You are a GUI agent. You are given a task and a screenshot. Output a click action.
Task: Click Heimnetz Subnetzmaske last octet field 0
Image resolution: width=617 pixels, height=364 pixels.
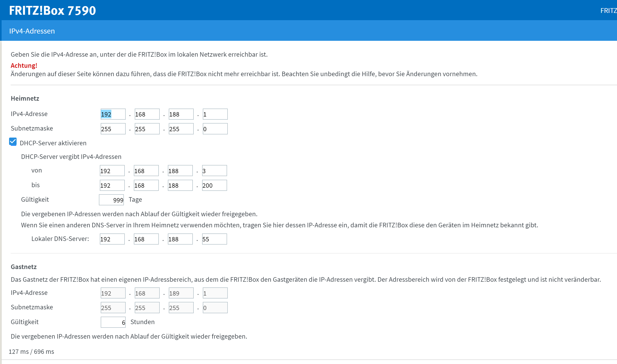pos(215,129)
